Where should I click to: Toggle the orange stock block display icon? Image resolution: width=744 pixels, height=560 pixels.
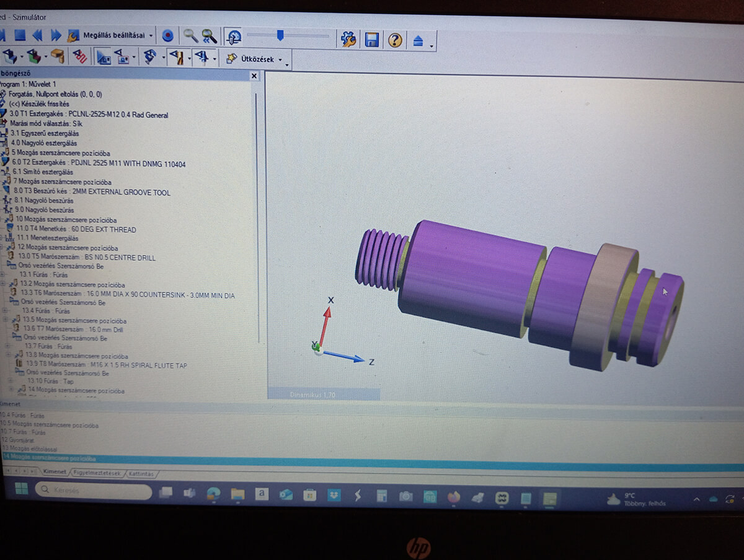57,56
